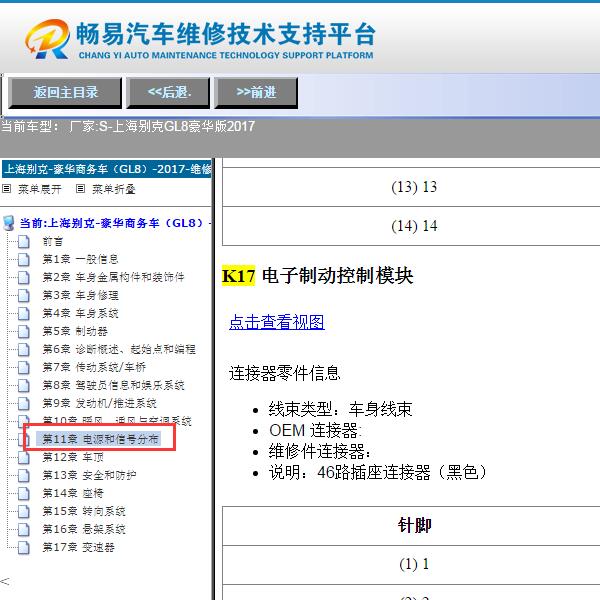The width and height of the screenshot is (600, 600).
Task: Click the 返回主目录 button
Action: [65, 93]
